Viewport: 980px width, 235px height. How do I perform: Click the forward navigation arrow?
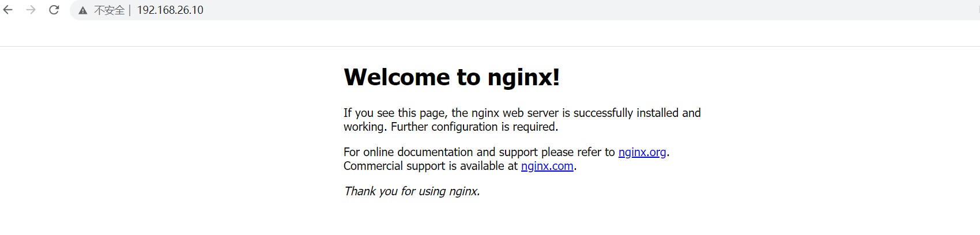tap(31, 10)
